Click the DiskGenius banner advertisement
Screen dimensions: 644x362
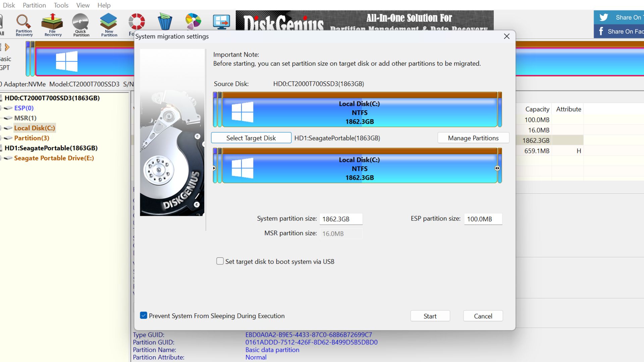pos(365,20)
